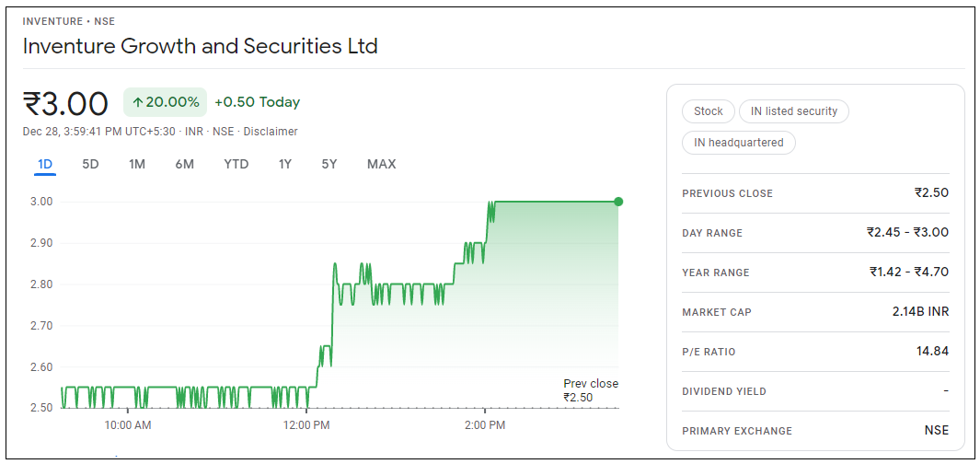Switch chart to 5D range
This screenshot has width=980, height=464.
[90, 165]
